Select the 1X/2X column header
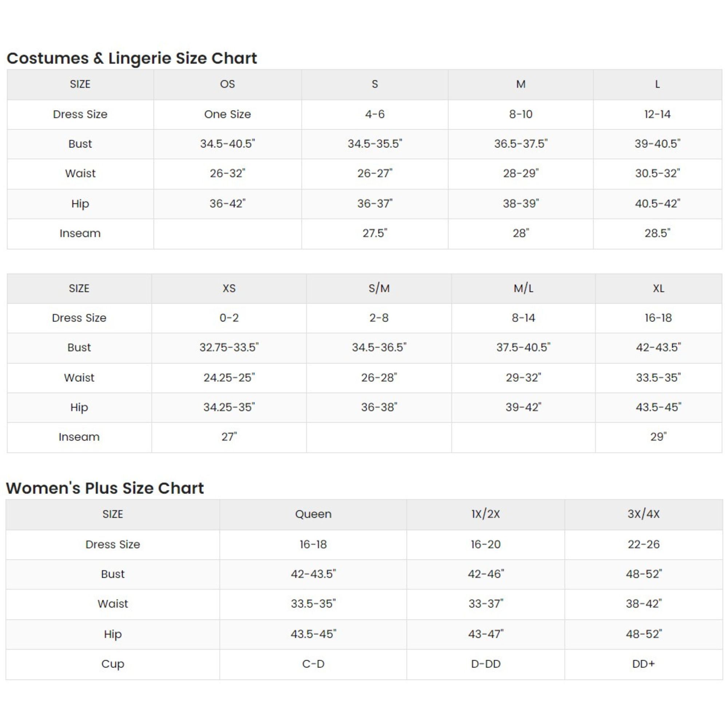The width and height of the screenshot is (728, 728). (485, 514)
